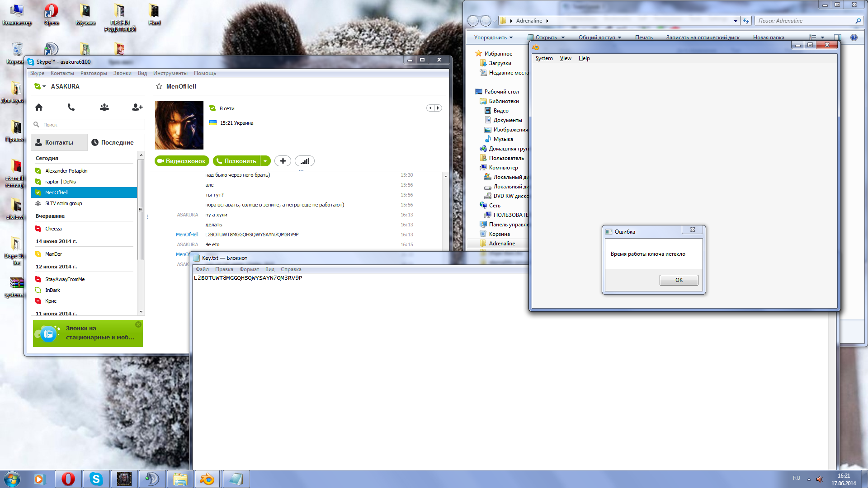Select Документы in Explorer navigation pane
The image size is (868, 488).
507,120
